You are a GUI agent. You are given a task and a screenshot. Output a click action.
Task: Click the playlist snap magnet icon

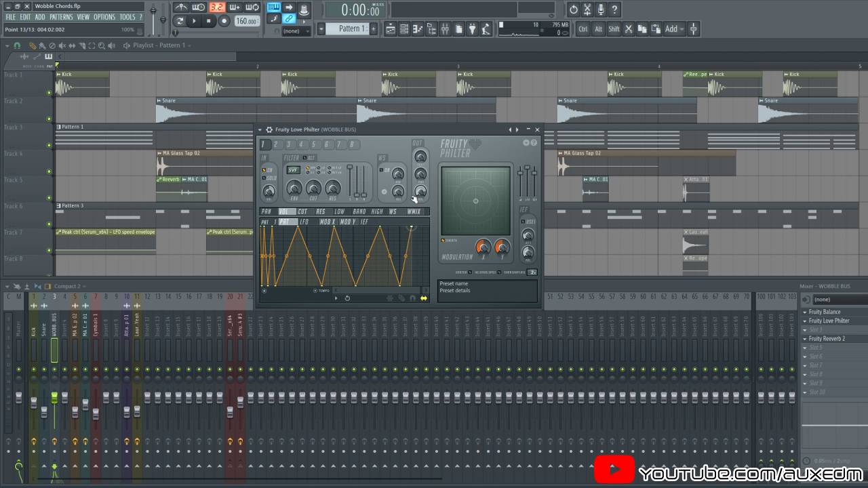coord(17,45)
